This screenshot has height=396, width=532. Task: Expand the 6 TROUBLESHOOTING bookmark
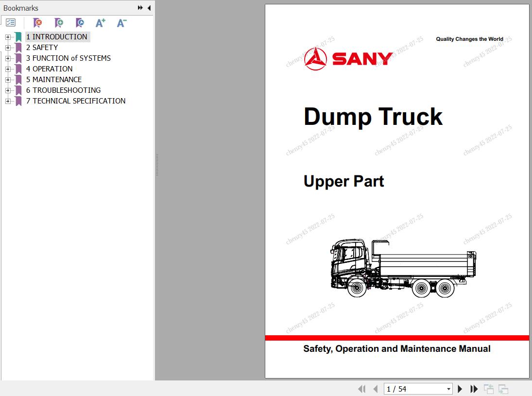click(8, 90)
